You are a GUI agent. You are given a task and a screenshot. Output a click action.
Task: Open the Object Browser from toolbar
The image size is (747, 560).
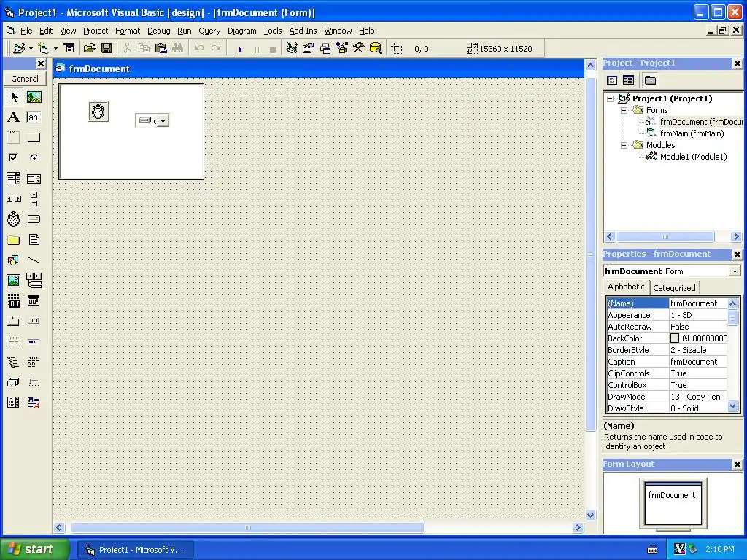point(342,48)
